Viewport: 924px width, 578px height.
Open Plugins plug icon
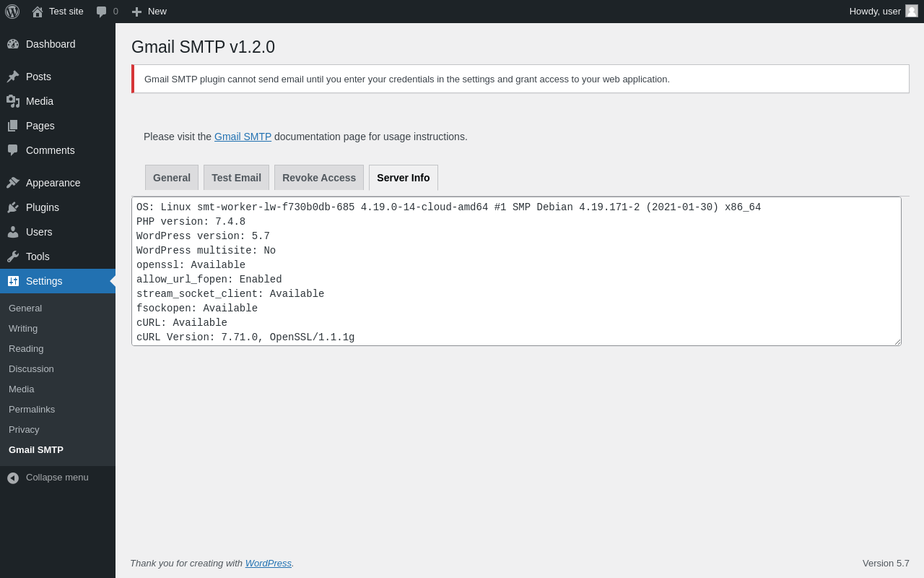[13, 207]
